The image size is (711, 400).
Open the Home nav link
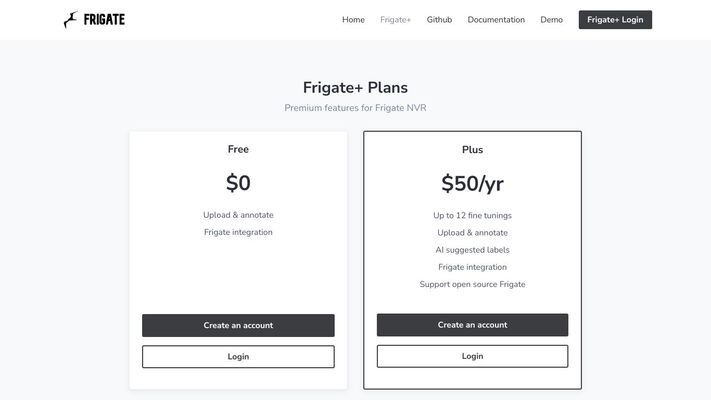click(x=353, y=20)
